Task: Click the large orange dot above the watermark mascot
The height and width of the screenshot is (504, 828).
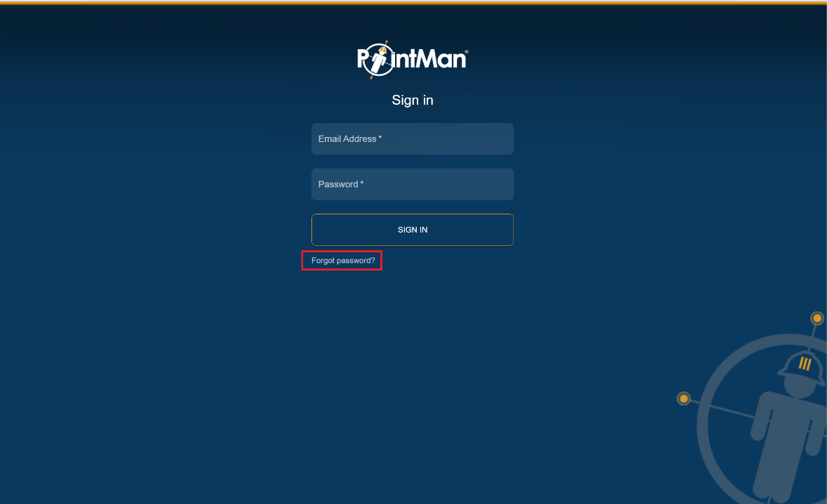Action: click(817, 318)
